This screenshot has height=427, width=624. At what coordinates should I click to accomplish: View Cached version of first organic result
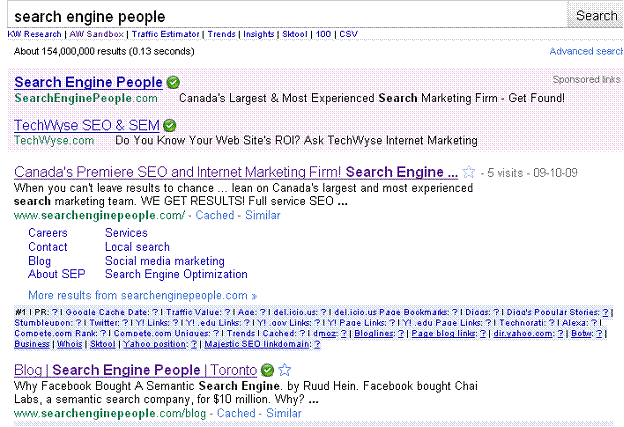[x=214, y=215]
